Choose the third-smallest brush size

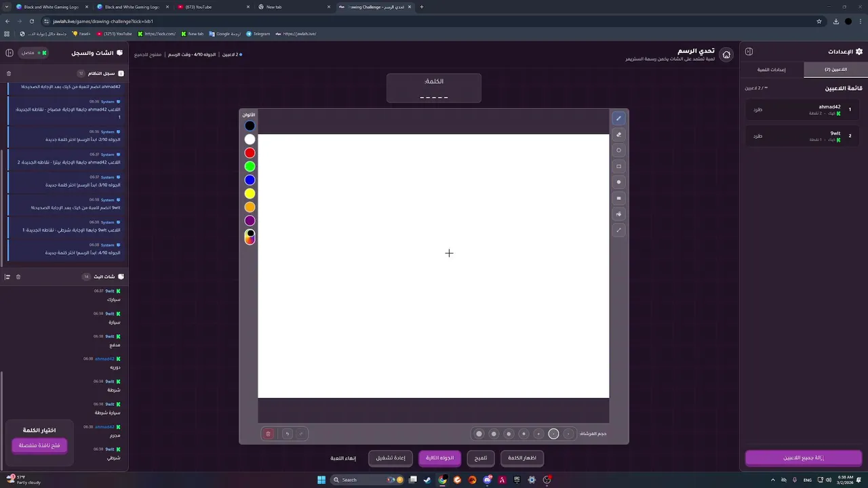(538, 434)
